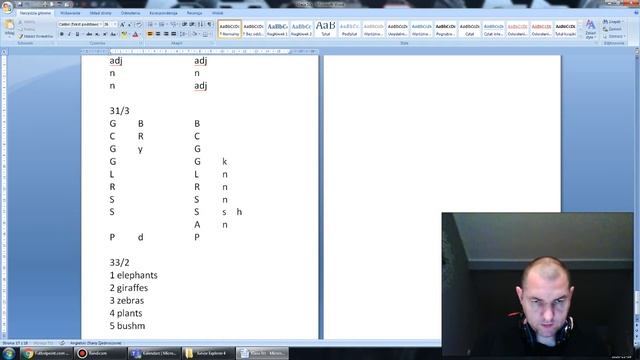
Task: Switch to the Układ strony ribbon tab
Action: point(100,13)
